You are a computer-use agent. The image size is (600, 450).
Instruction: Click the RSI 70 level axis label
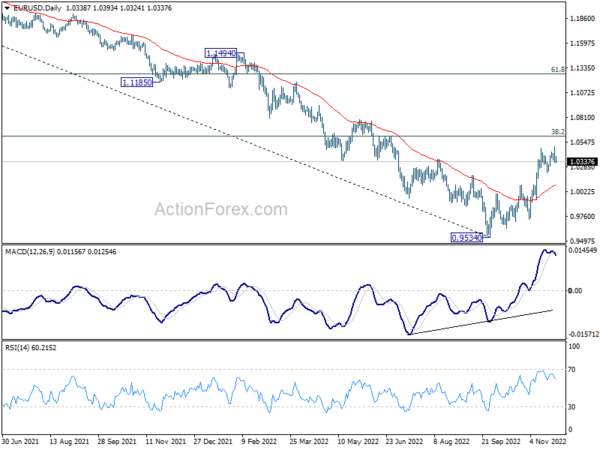572,370
